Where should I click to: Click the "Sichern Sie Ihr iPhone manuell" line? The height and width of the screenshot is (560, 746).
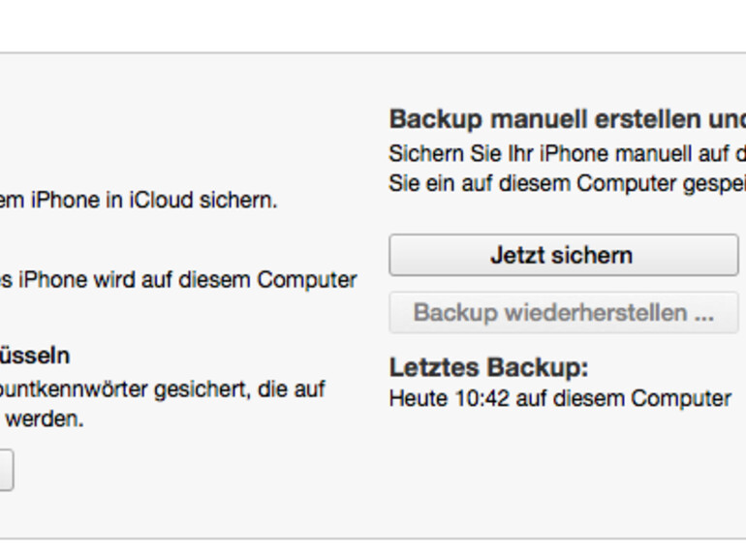pyautogui.click(x=567, y=154)
